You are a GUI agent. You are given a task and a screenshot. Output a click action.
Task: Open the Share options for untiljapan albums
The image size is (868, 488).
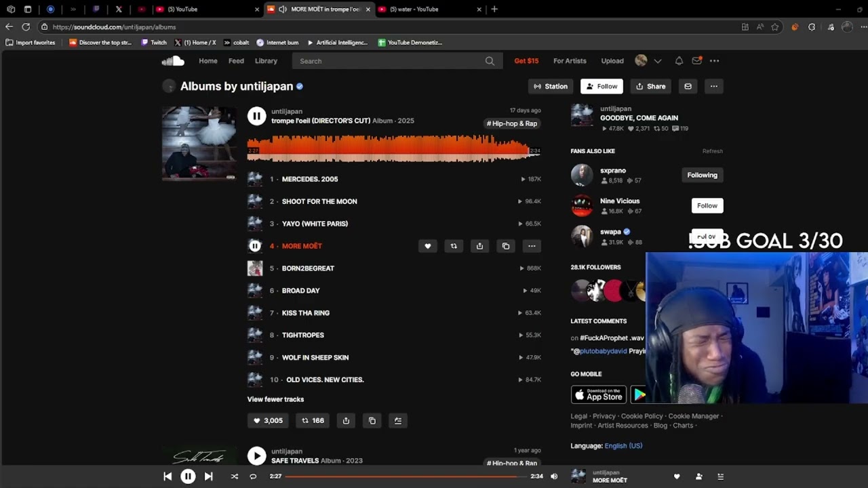[650, 86]
